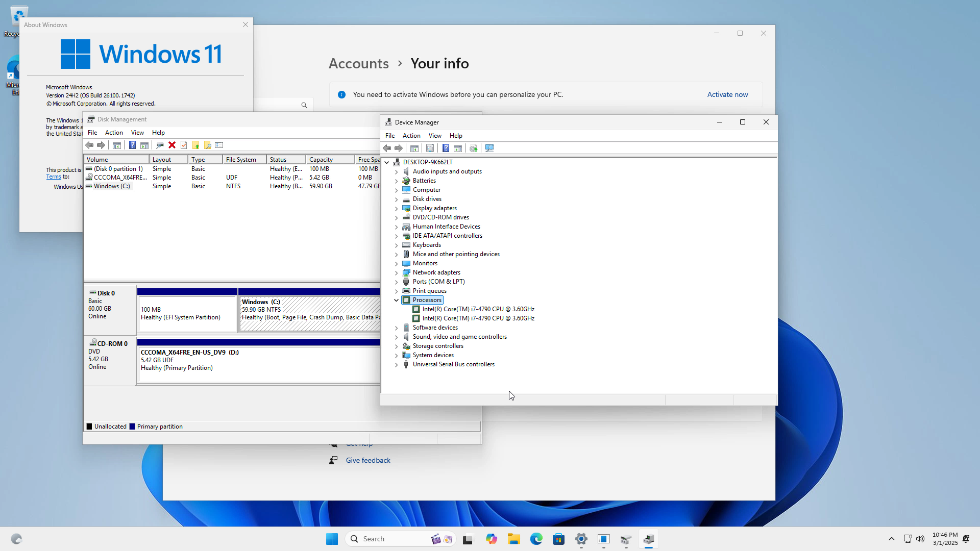
Task: Click Give feedback link
Action: (368, 461)
